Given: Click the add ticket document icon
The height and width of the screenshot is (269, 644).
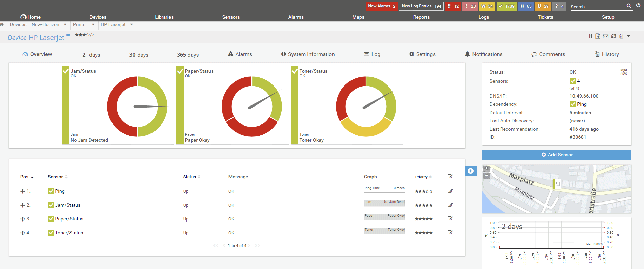Looking at the screenshot, I should [x=598, y=36].
